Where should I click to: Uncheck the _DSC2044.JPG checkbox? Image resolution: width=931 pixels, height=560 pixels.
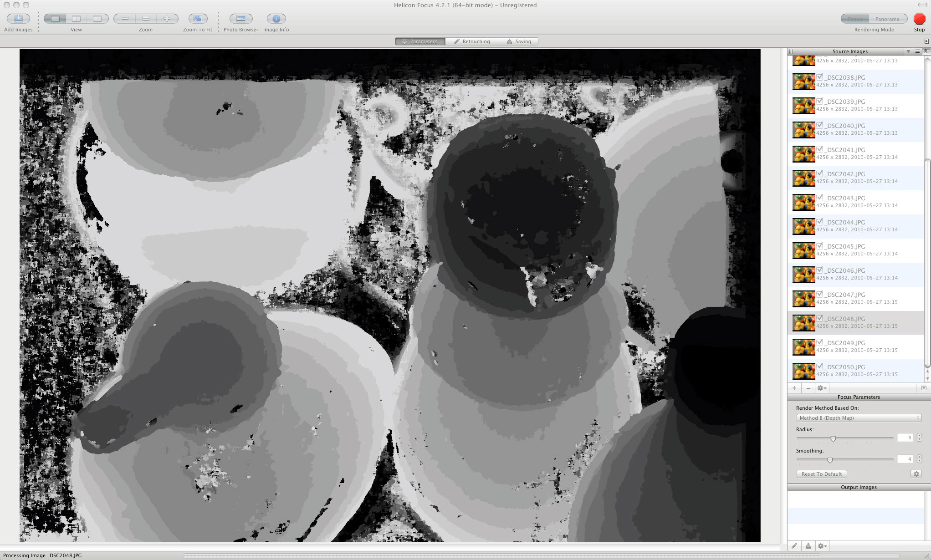[820, 222]
